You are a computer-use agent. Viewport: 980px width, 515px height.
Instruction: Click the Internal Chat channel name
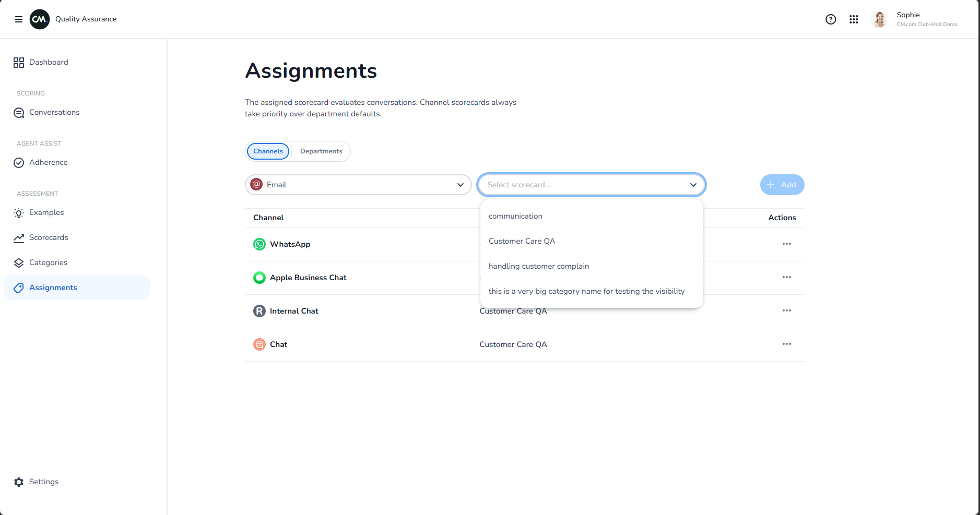tap(294, 311)
